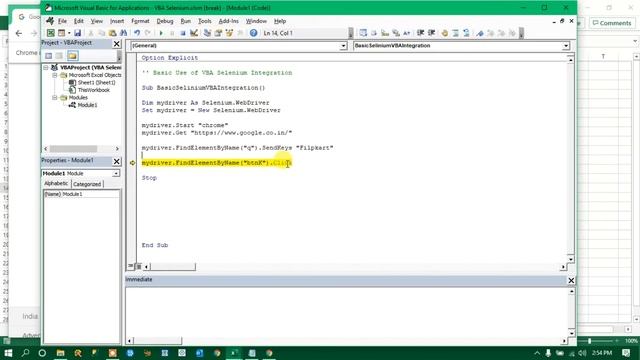Open the Help menu
The height and width of the screenshot is (360, 640).
[x=280, y=21]
